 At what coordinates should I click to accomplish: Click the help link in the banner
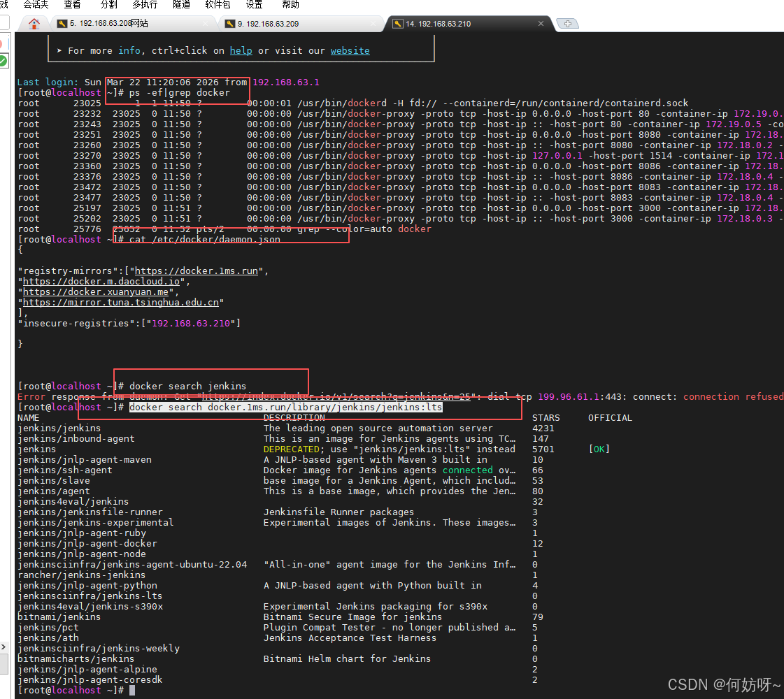pyautogui.click(x=241, y=50)
